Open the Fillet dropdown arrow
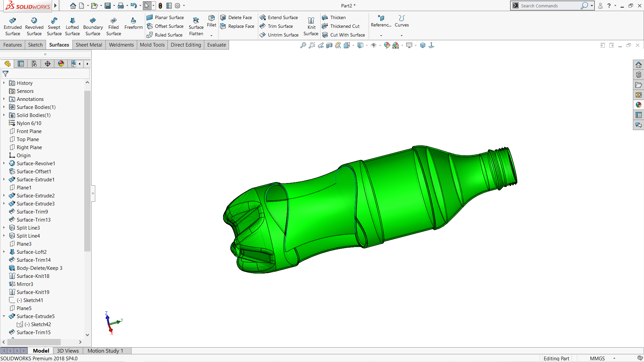The image size is (644, 362). pos(211,36)
